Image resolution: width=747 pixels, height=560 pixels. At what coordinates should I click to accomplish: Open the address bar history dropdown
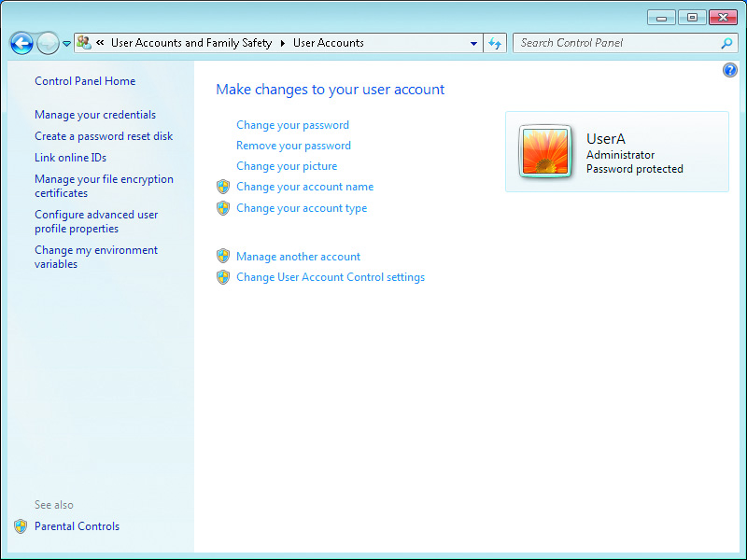pyautogui.click(x=473, y=43)
